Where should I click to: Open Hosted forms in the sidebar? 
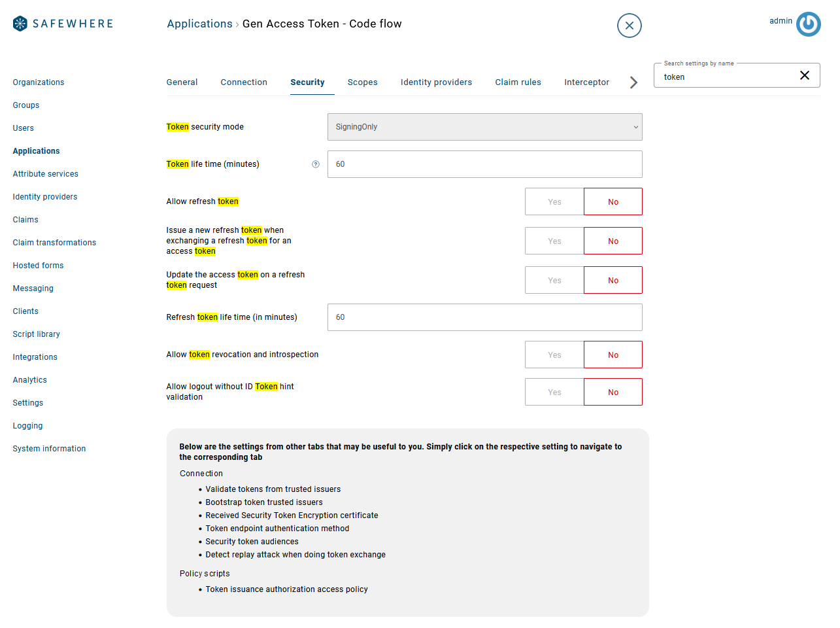click(x=38, y=266)
